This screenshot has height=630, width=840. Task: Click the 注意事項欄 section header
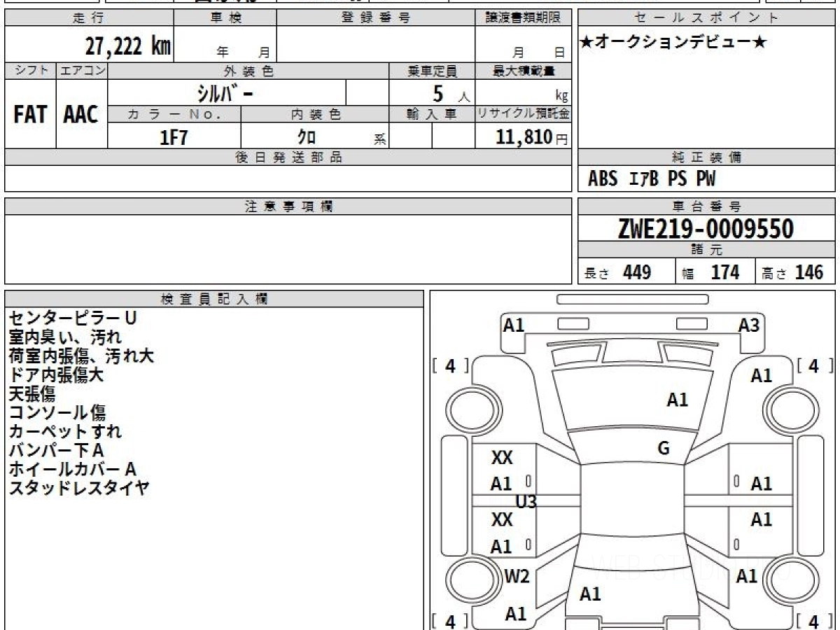point(288,206)
